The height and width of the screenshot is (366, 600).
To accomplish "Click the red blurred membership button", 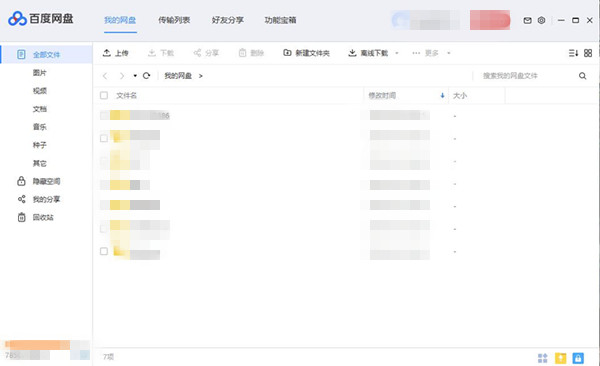I will pyautogui.click(x=490, y=20).
